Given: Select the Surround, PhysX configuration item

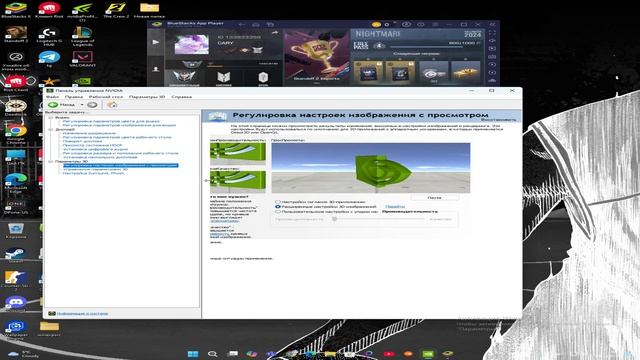Looking at the screenshot, I should pos(93,173).
